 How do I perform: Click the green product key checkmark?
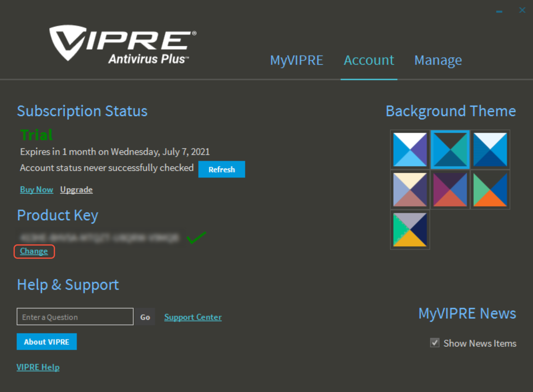click(196, 237)
